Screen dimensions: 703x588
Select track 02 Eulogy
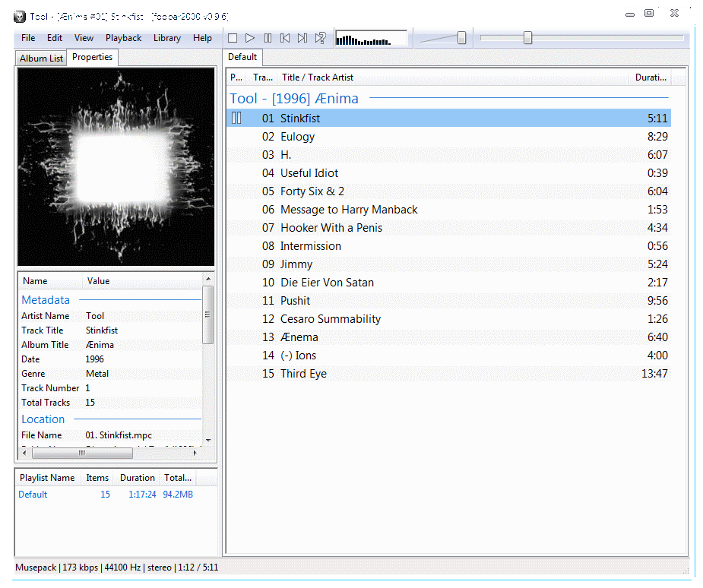(x=448, y=137)
